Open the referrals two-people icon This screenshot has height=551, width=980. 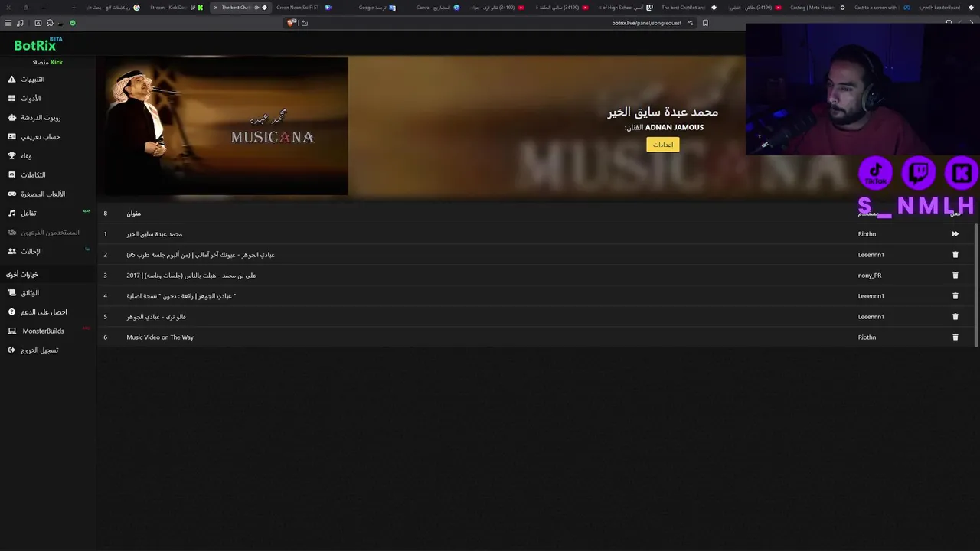(x=11, y=251)
